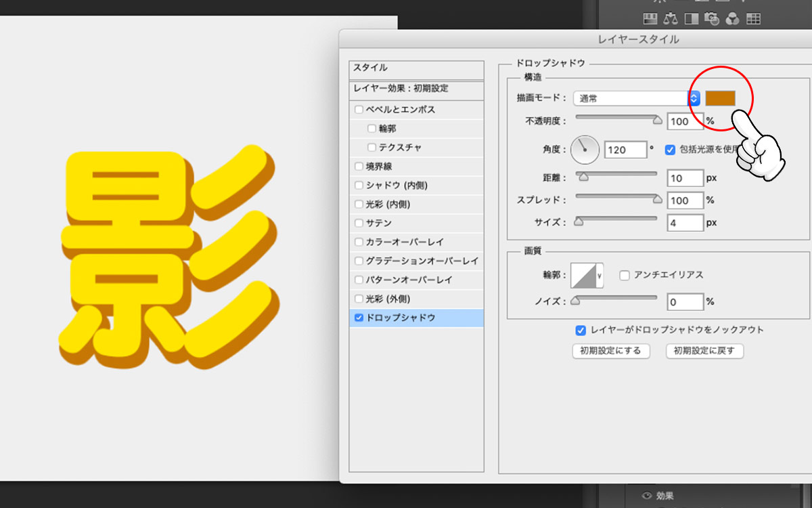Click the 距離 distance input field

(685, 178)
